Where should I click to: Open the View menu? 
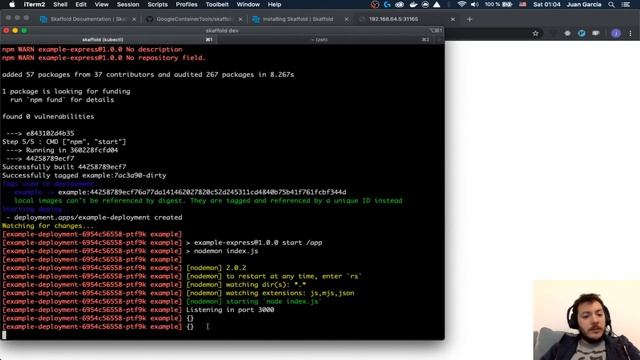[102, 4]
